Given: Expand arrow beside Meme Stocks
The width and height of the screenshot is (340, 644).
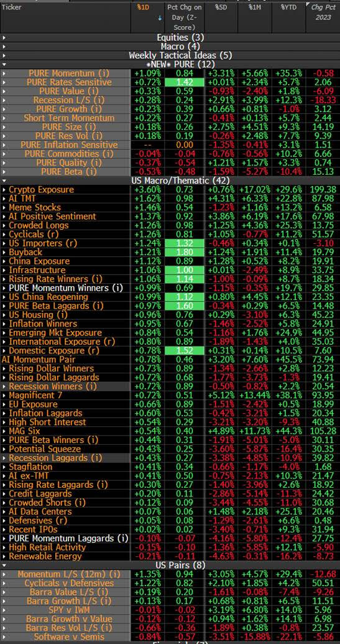Looking at the screenshot, I should pyautogui.click(x=4, y=207).
